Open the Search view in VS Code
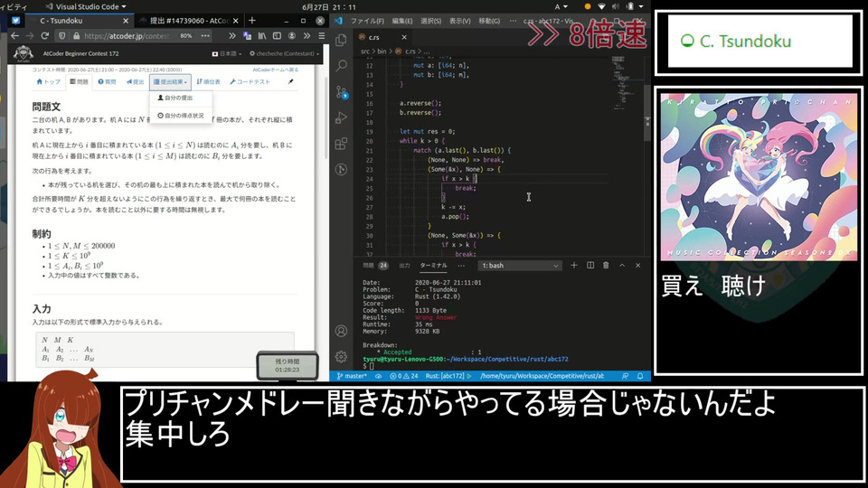The width and height of the screenshot is (868, 488). tap(341, 65)
